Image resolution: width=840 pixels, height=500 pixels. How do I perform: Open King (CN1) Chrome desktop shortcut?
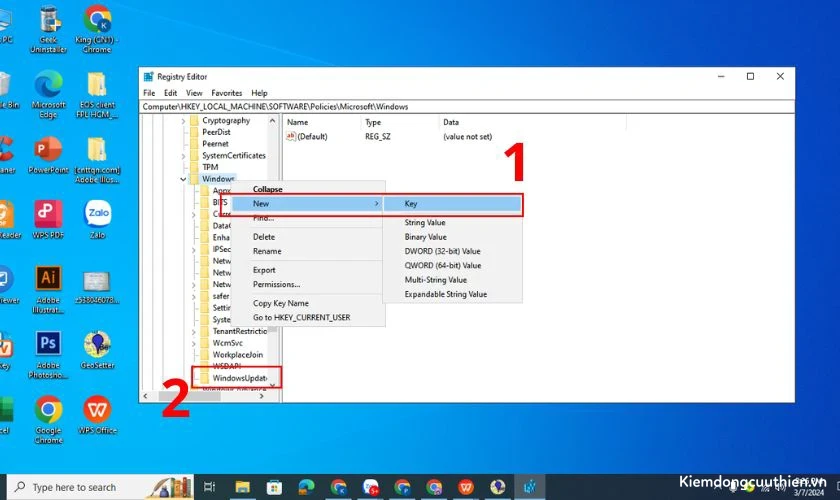pyautogui.click(x=97, y=29)
